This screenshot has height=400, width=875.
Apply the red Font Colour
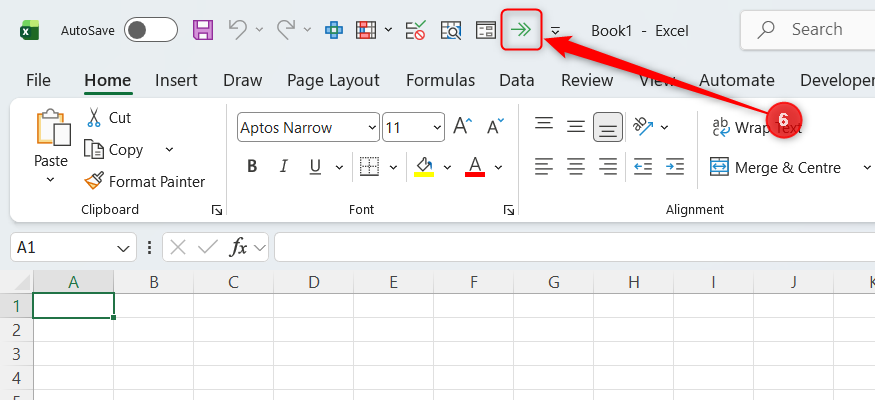tap(475, 166)
